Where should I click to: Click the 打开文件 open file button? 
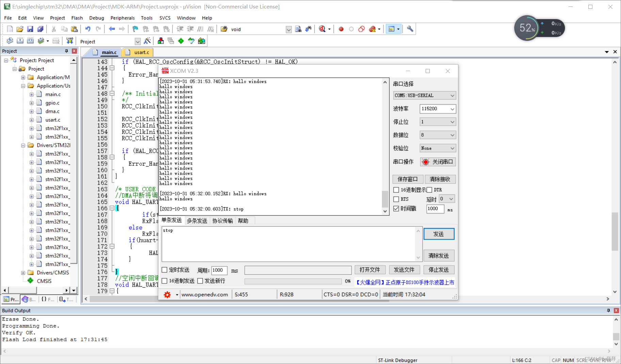tap(370, 270)
